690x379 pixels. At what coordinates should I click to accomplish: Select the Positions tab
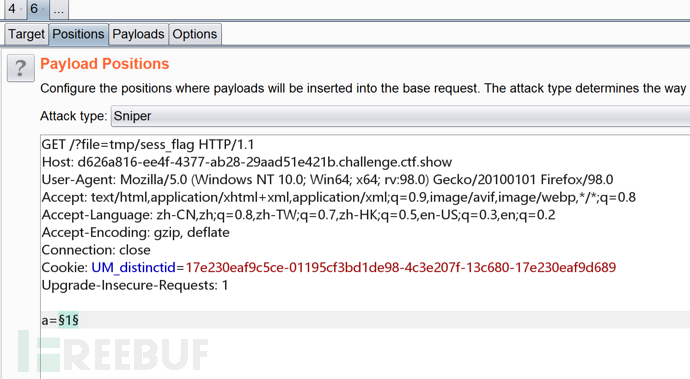point(78,34)
